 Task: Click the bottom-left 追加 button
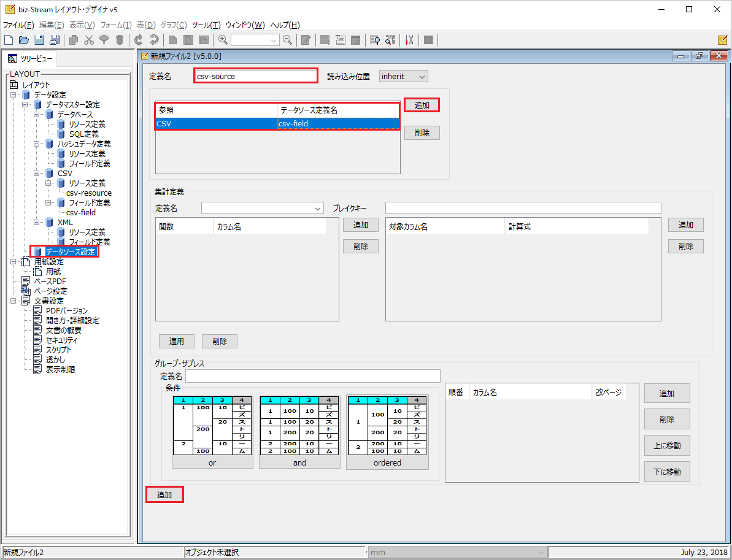point(164,494)
